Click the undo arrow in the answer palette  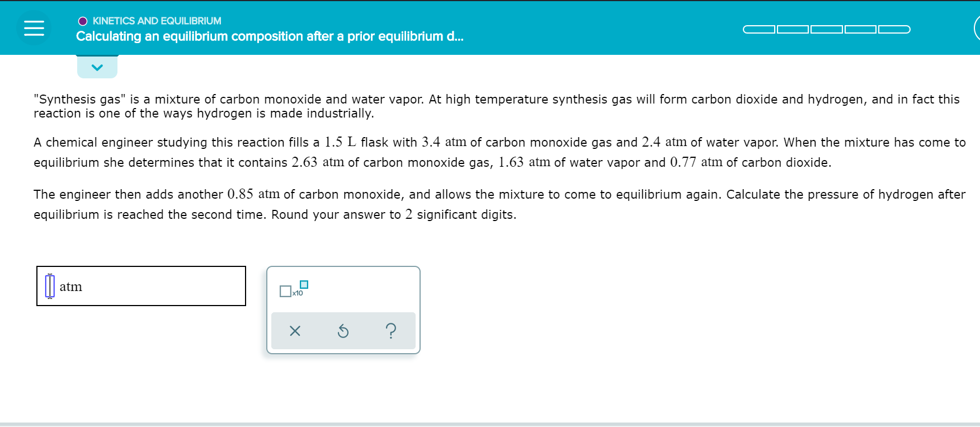[x=343, y=331]
